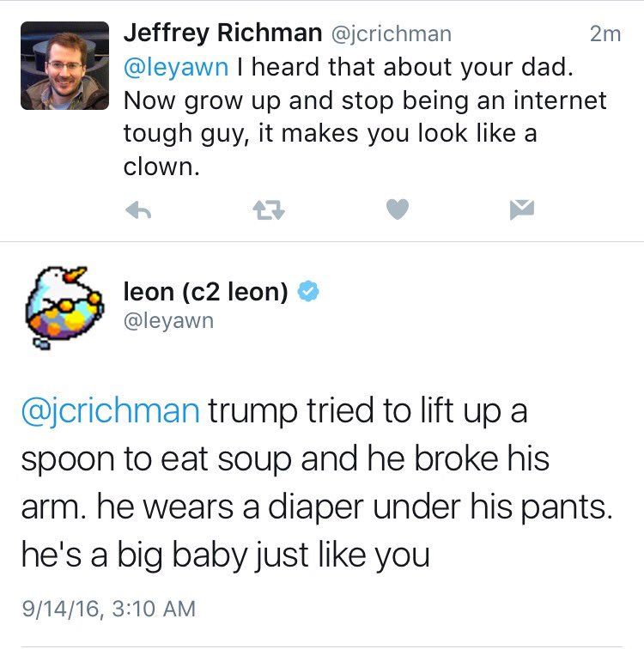This screenshot has width=644, height=649.
Task: Send the tweet via envelope message icon
Action: 525,209
